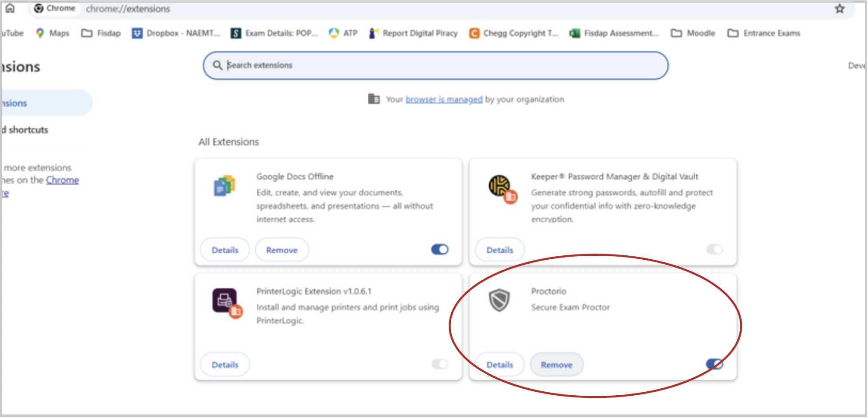868x418 pixels.
Task: Click the 'Proctorio' extension title
Action: [x=548, y=291]
